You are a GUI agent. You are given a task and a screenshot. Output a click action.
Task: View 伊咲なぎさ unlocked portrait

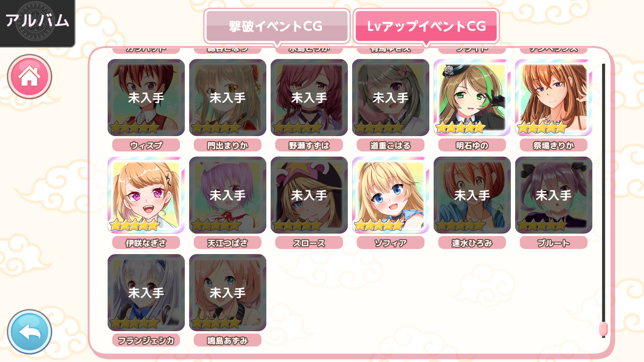coord(146,195)
